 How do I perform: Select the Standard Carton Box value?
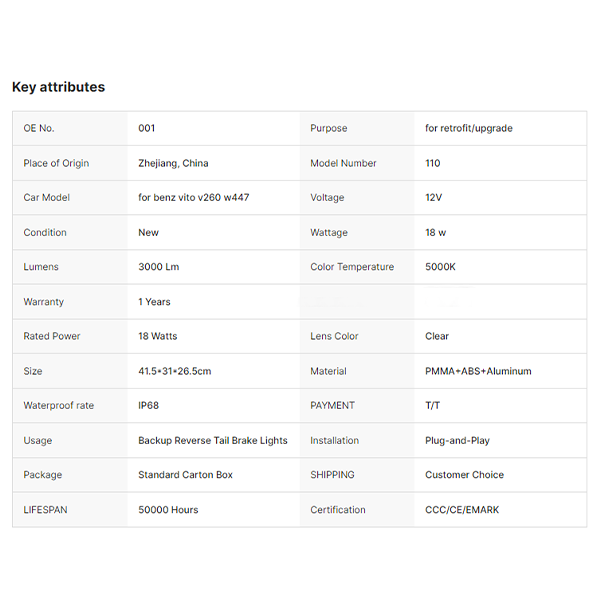185,475
